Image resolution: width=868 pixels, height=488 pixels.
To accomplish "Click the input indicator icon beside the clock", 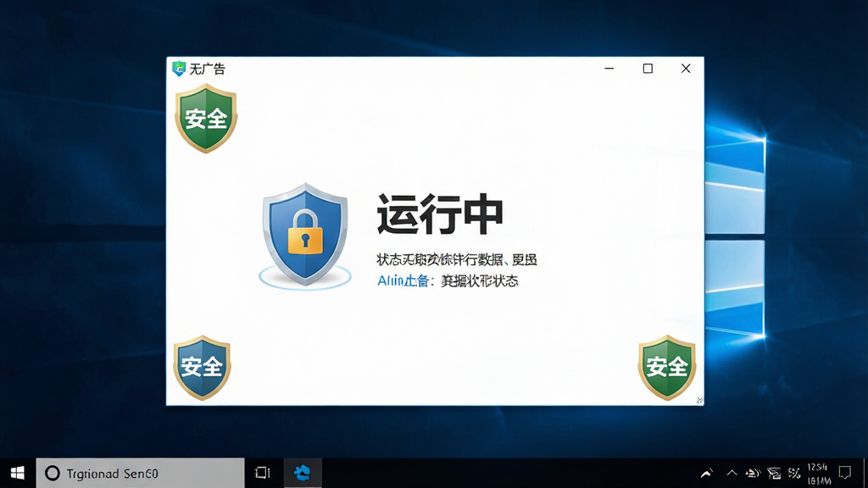I will pos(794,473).
